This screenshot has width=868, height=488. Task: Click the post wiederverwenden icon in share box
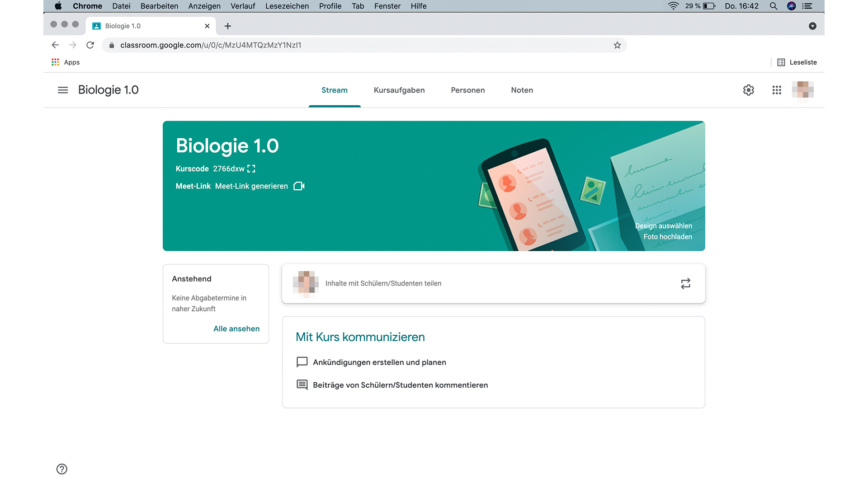pos(685,283)
